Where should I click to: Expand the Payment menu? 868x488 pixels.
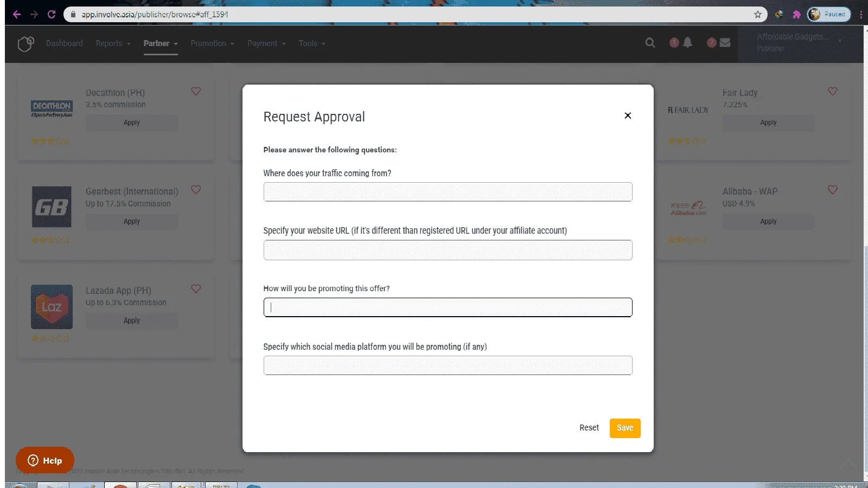[x=266, y=43]
